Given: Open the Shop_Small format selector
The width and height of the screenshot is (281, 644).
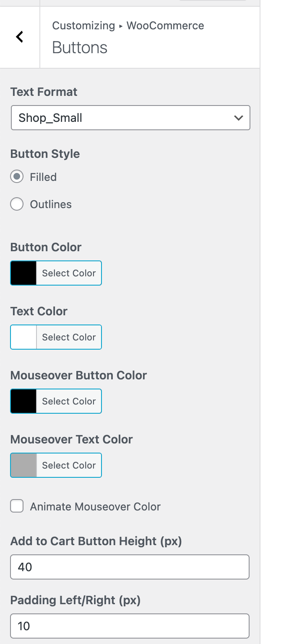Looking at the screenshot, I should [x=130, y=118].
